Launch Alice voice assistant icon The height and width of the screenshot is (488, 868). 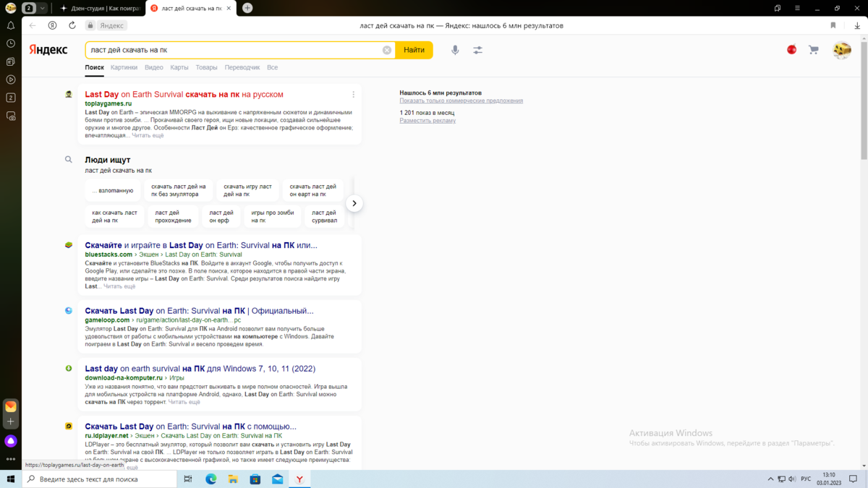(x=11, y=441)
